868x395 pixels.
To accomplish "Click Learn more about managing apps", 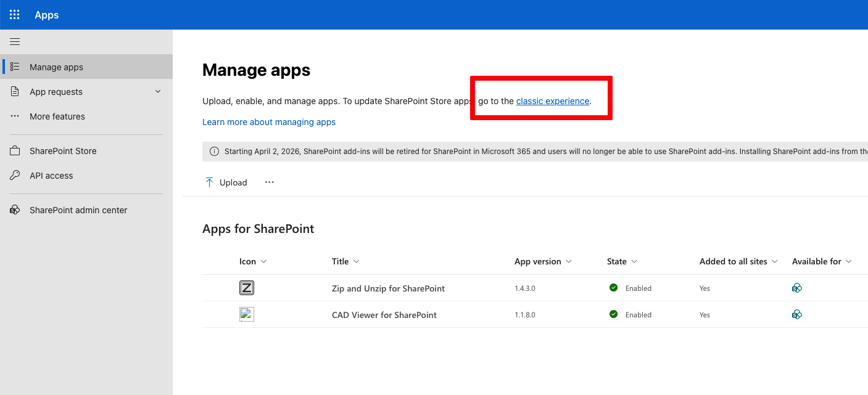I will 269,122.
